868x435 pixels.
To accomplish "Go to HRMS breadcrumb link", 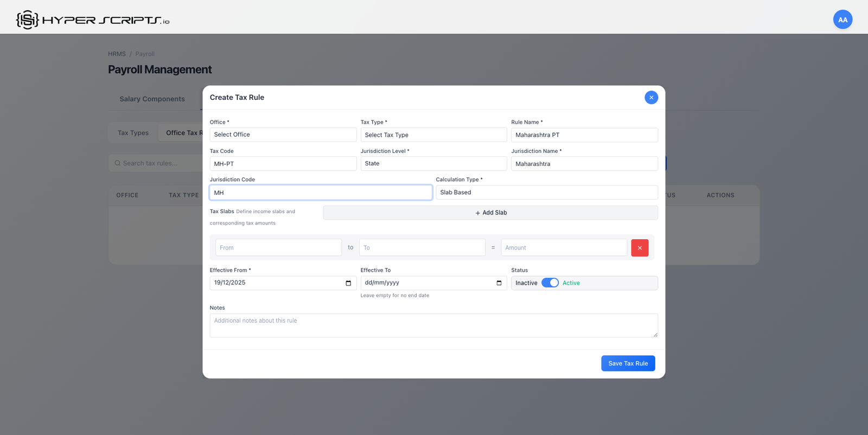I will tap(117, 54).
